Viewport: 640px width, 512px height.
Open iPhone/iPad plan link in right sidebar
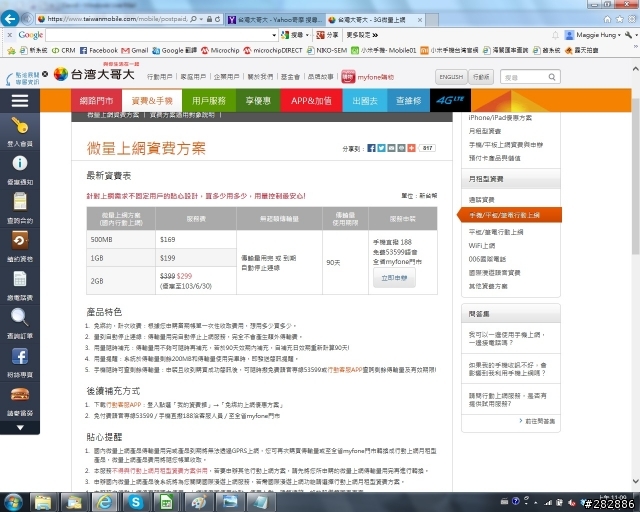pyautogui.click(x=500, y=118)
